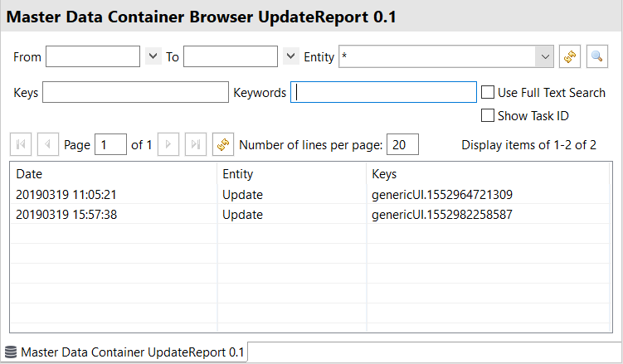Click the magnifier search icon
623x364 pixels.
coord(597,56)
